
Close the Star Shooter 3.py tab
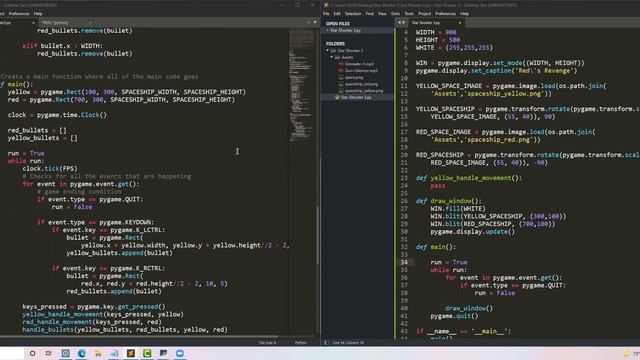[x=460, y=23]
